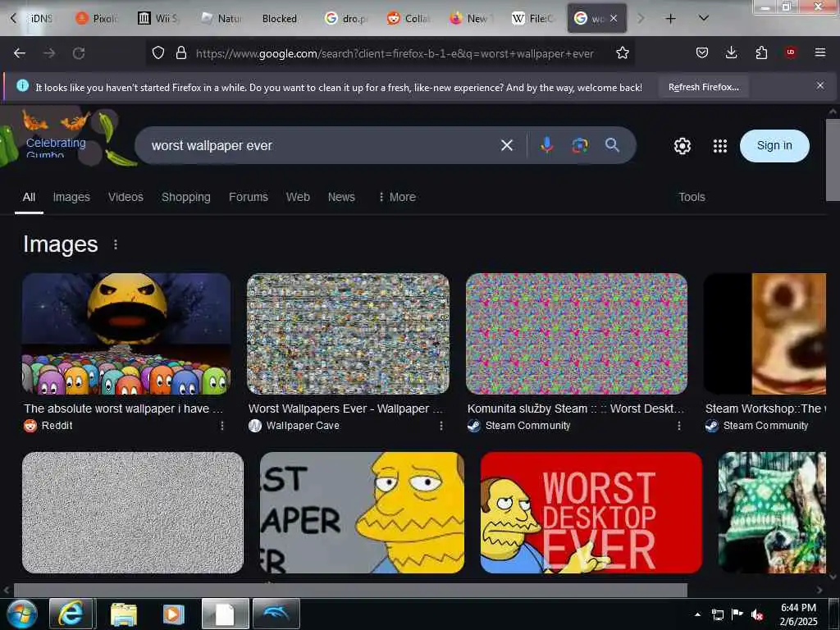The height and width of the screenshot is (630, 840).
Task: Show hidden system tray icons arrow
Action: (x=697, y=614)
